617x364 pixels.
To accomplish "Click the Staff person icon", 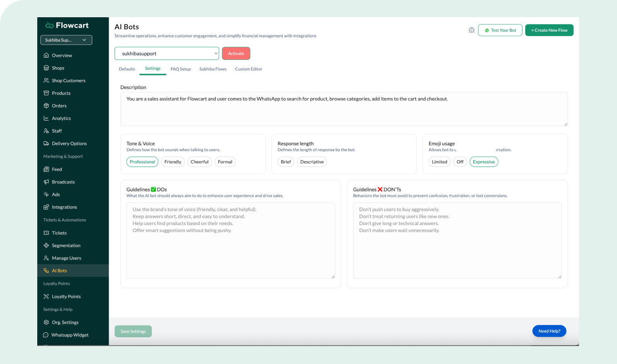I will pos(46,131).
